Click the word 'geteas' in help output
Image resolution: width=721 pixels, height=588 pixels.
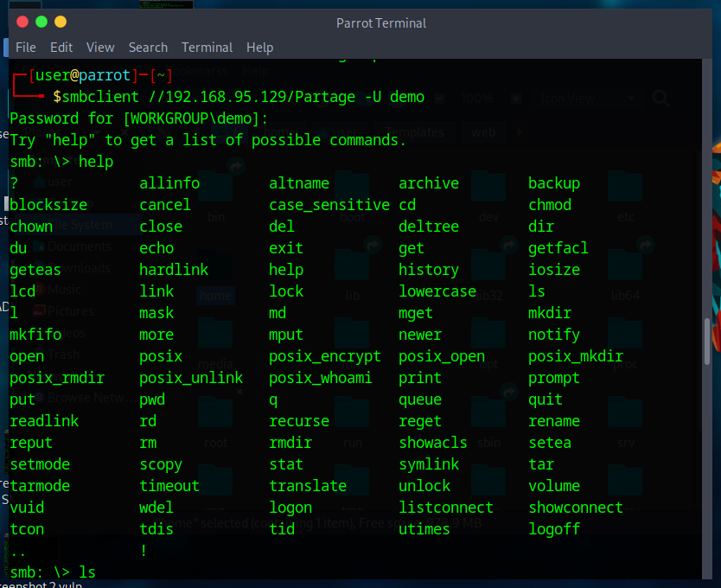click(35, 270)
